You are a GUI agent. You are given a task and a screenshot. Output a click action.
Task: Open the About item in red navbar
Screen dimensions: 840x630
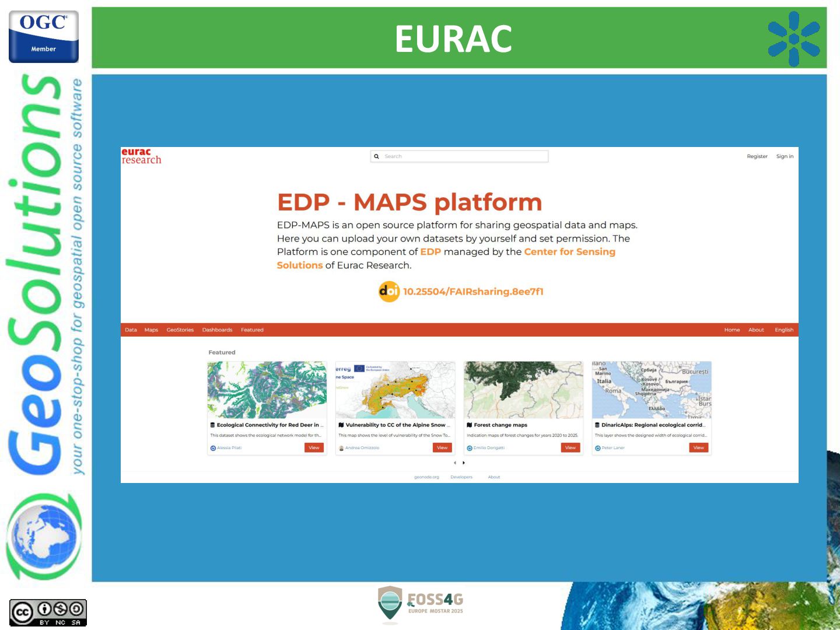click(756, 330)
